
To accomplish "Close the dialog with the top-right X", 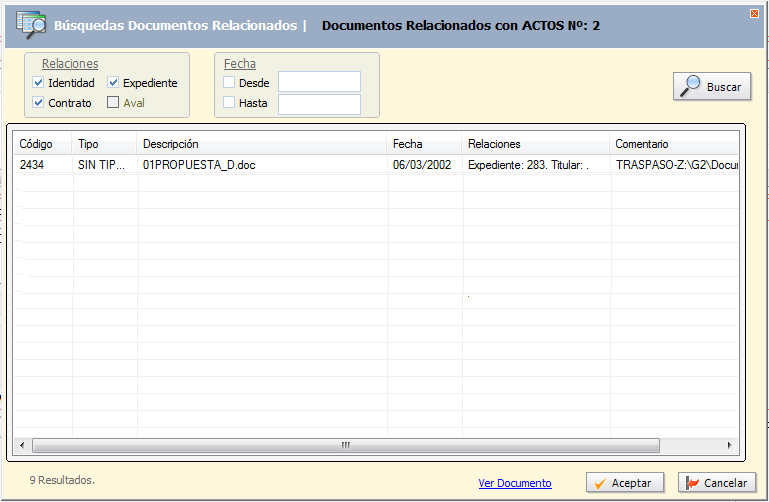I will click(754, 13).
